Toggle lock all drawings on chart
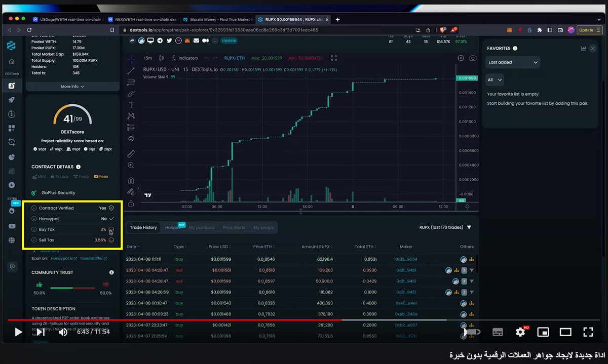The height and width of the screenshot is (364, 608). coord(131,204)
